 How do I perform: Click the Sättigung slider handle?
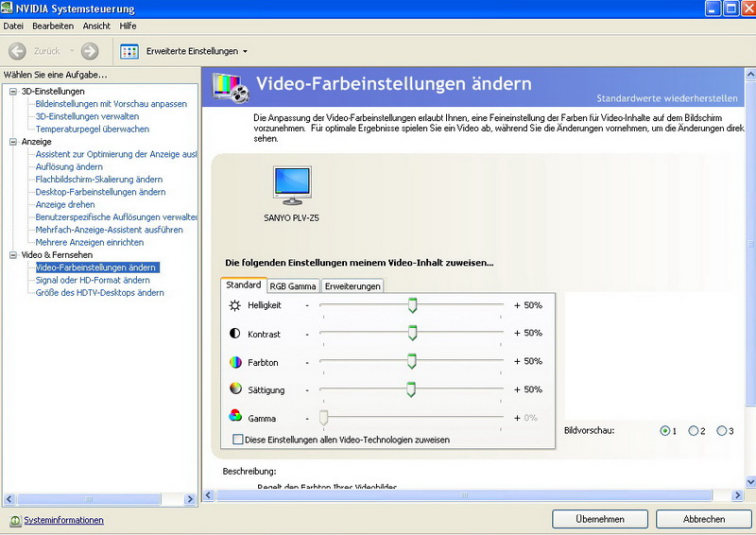(x=411, y=388)
